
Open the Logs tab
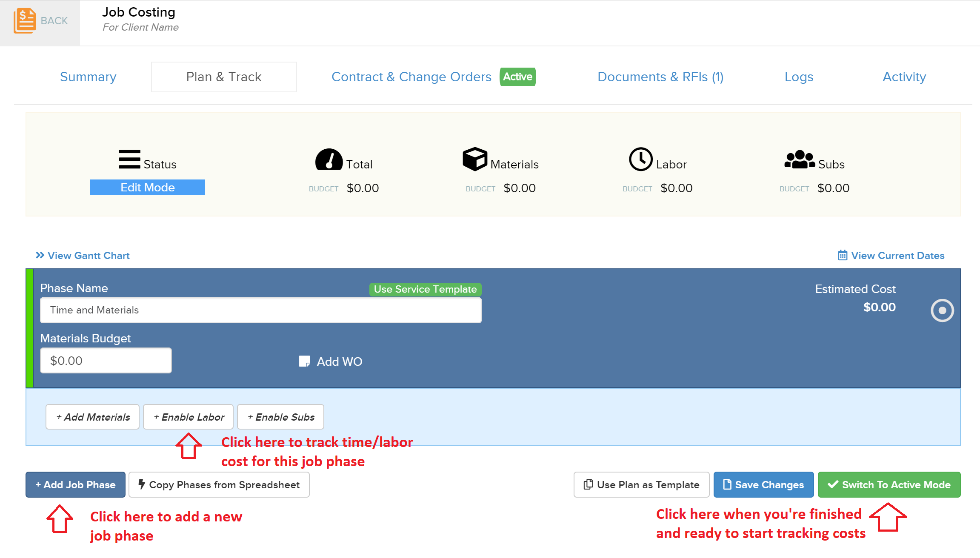click(799, 77)
